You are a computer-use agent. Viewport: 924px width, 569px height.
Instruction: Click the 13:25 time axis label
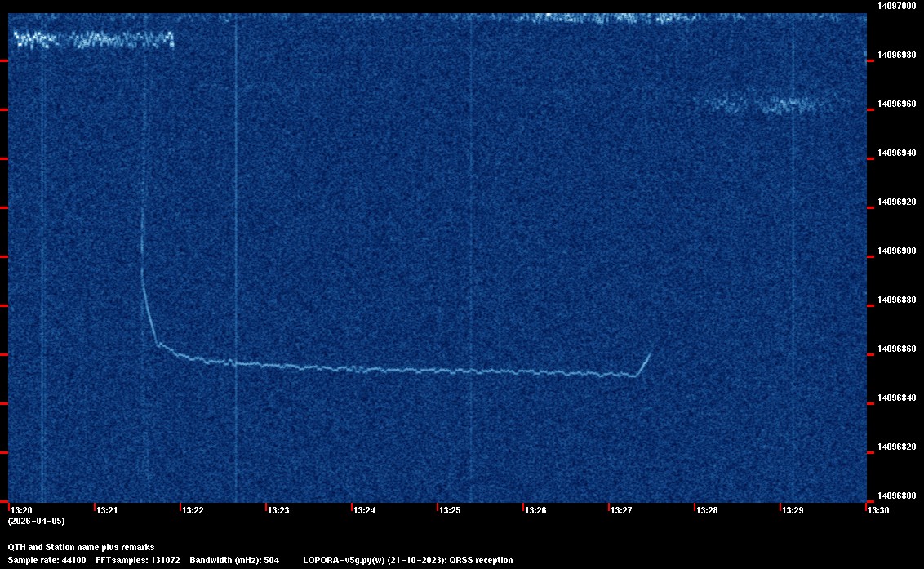point(451,510)
